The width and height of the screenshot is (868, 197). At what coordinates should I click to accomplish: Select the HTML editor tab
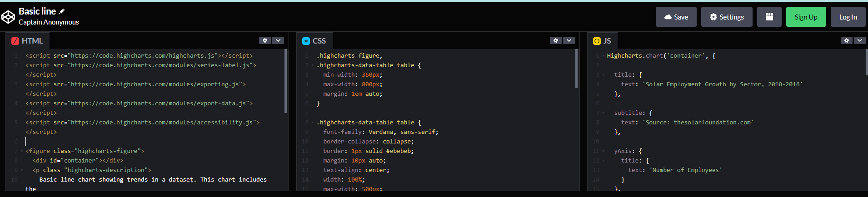[28, 41]
